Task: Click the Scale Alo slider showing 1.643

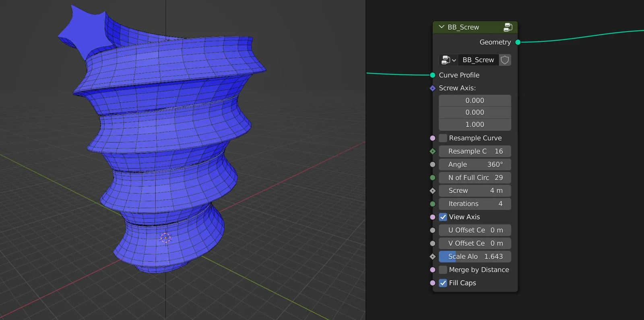Action: point(475,256)
